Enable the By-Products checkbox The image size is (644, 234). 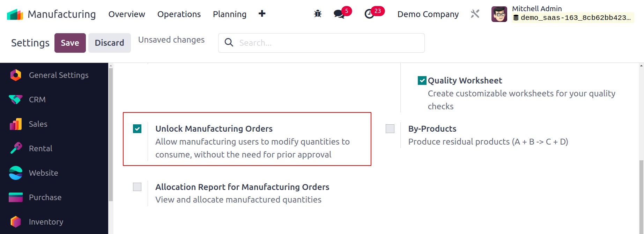coord(390,129)
